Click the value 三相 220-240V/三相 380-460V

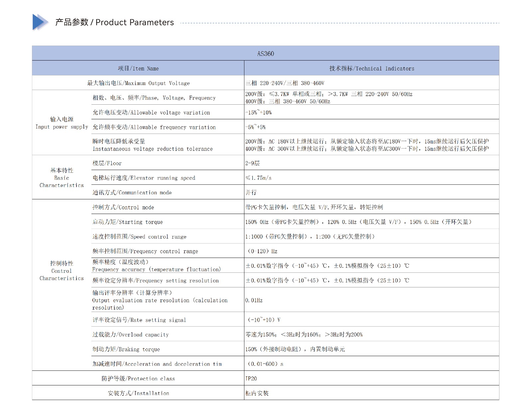(x=285, y=83)
